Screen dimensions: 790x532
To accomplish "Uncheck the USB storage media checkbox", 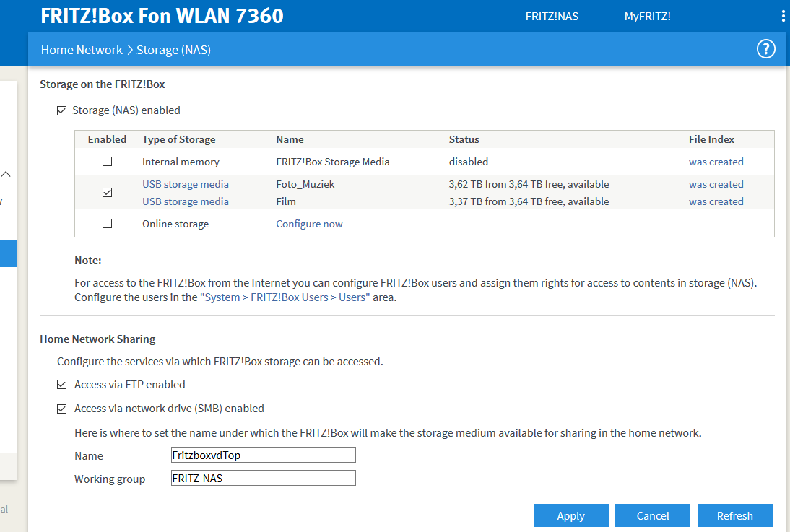I will pos(107,193).
